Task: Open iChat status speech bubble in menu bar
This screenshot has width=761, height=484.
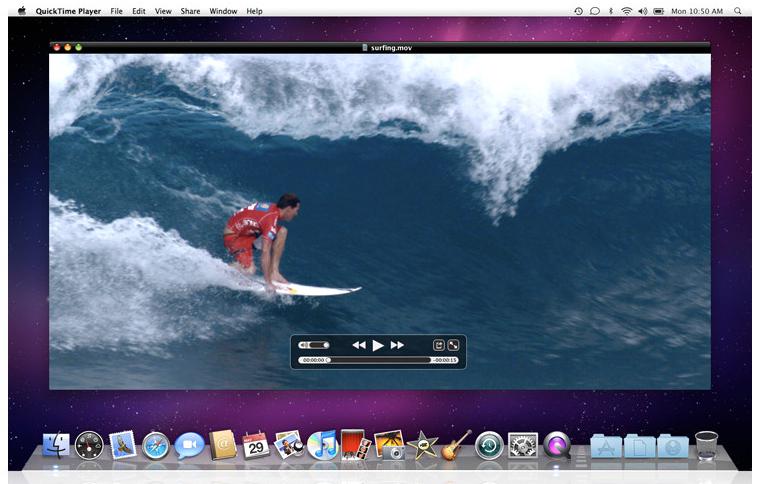Action: [x=595, y=11]
